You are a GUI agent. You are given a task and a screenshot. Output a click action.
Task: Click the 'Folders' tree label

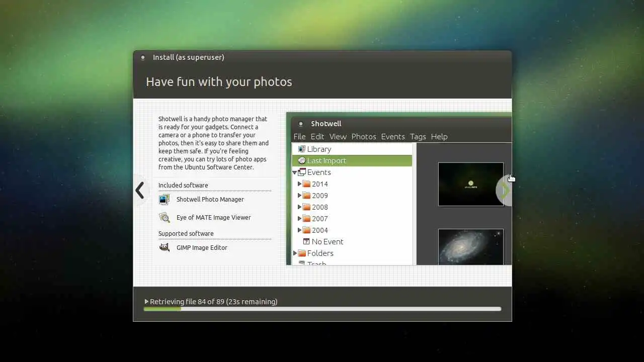pos(320,253)
